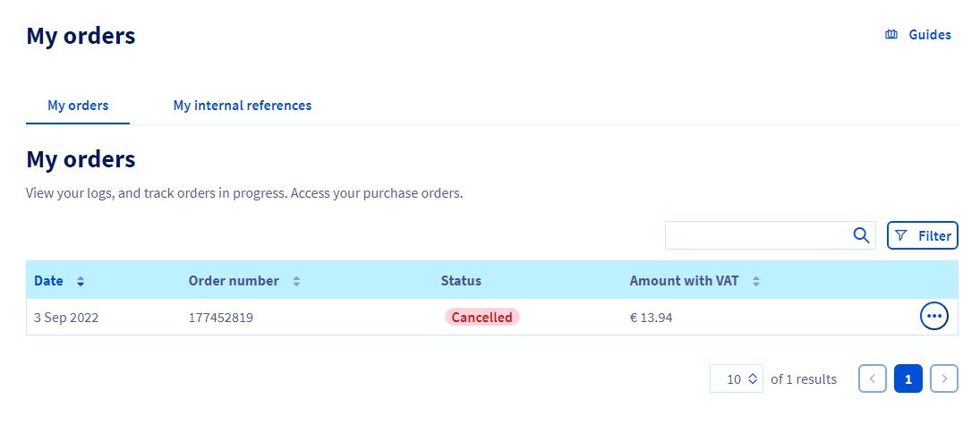Click the Guides book icon
980x425 pixels.
(x=891, y=35)
